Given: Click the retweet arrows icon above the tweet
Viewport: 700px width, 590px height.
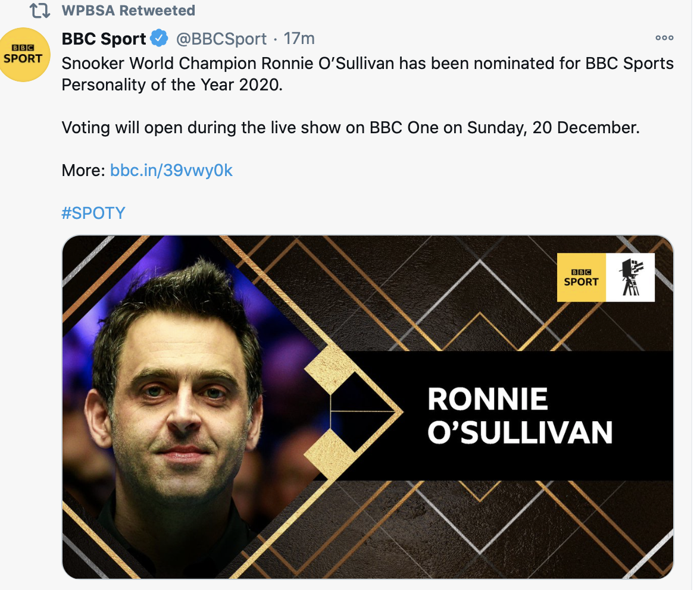Looking at the screenshot, I should 40,11.
